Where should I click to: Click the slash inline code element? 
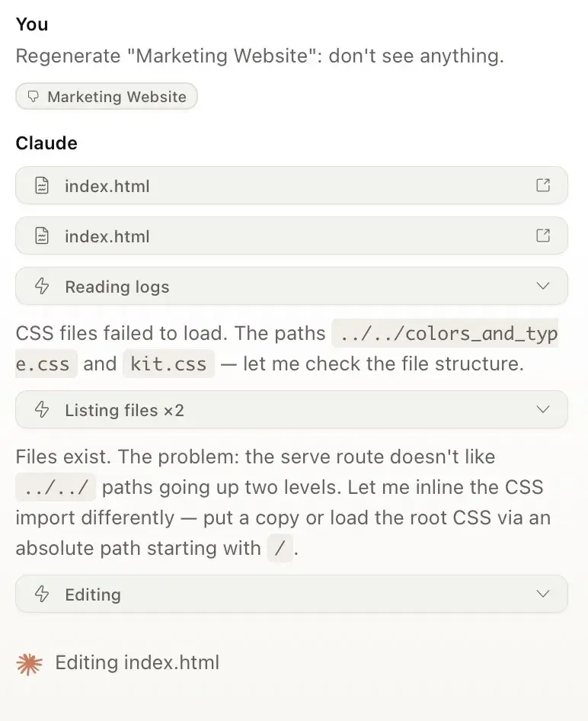(280, 549)
